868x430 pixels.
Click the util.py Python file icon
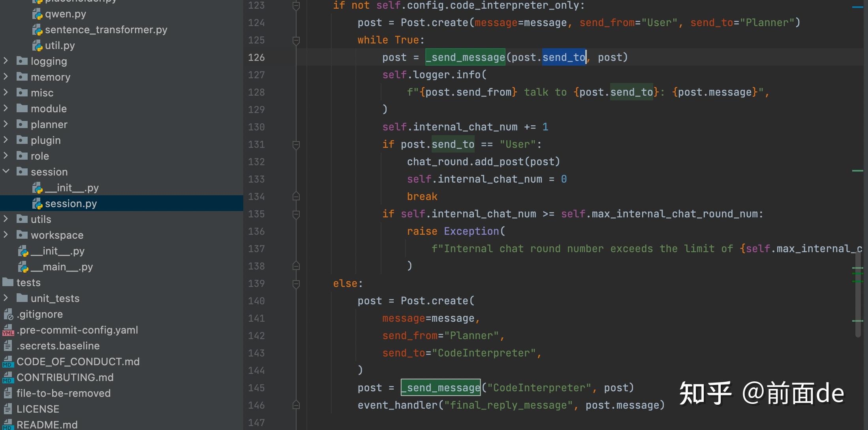click(x=37, y=46)
